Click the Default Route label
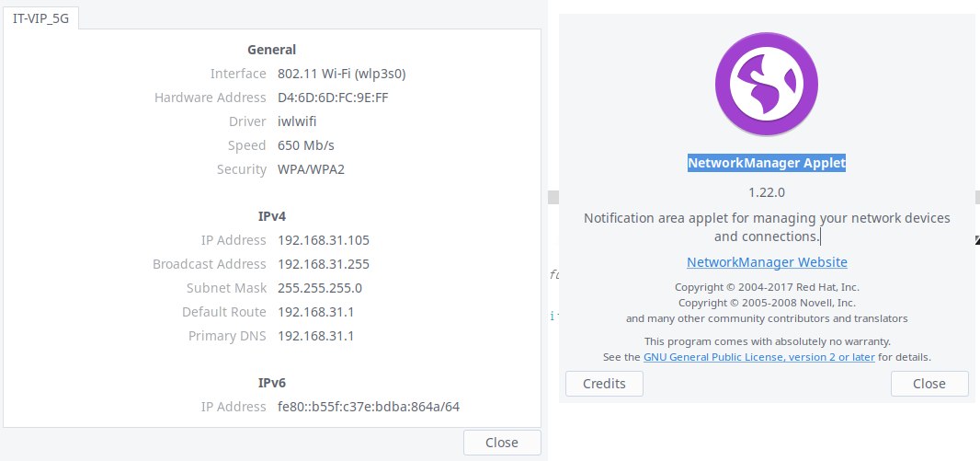The height and width of the screenshot is (461, 980). coord(223,312)
